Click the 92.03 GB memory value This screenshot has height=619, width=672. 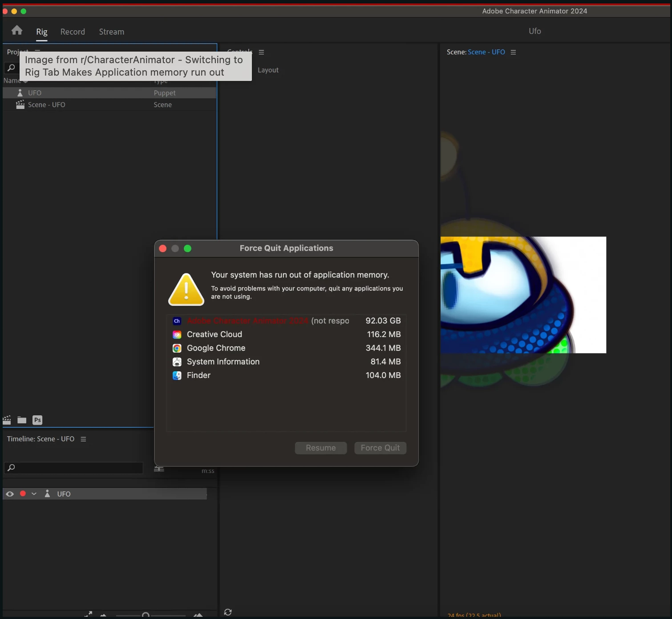pos(383,321)
